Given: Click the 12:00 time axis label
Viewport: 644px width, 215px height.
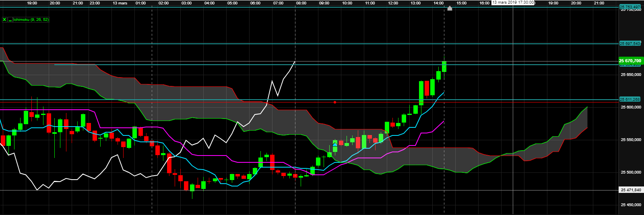Looking at the screenshot, I should [393, 3].
